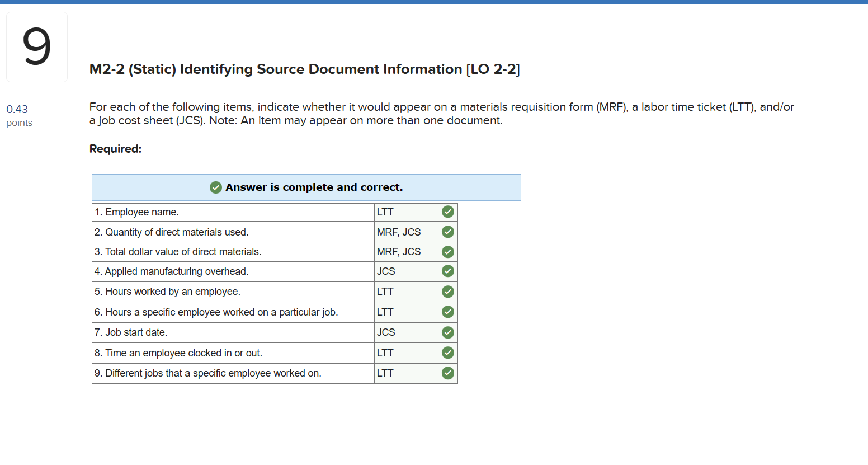Open the LTT answer for Different jobs worked on

coord(416,373)
